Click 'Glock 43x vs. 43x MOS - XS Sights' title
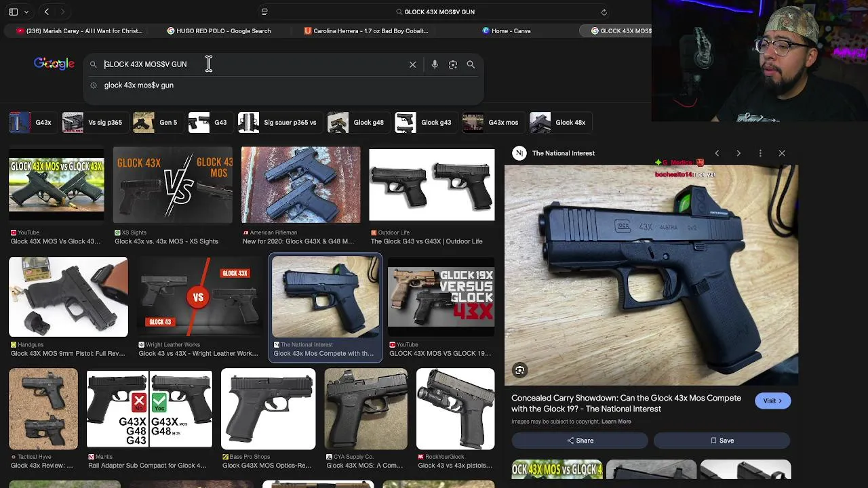This screenshot has width=868, height=488. 166,241
